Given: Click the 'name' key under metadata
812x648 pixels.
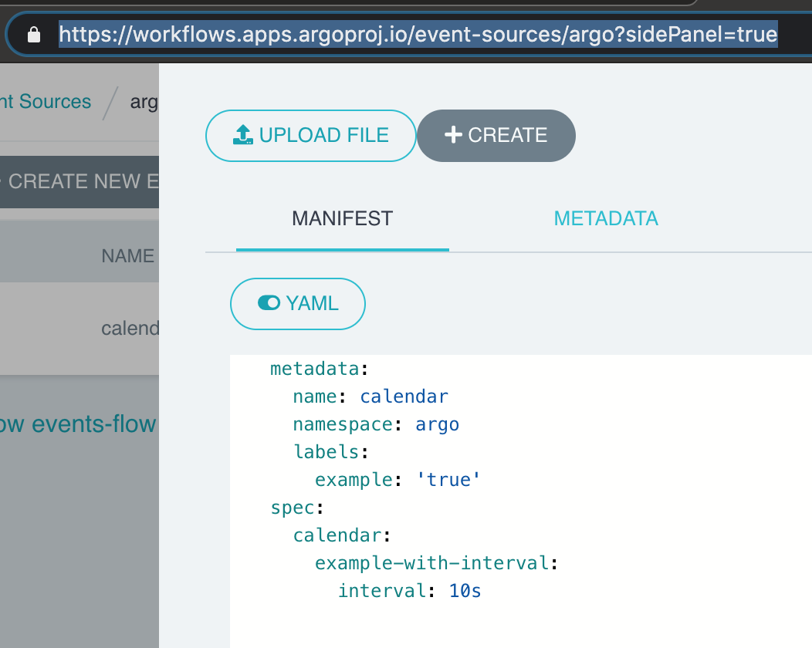Looking at the screenshot, I should point(315,397).
